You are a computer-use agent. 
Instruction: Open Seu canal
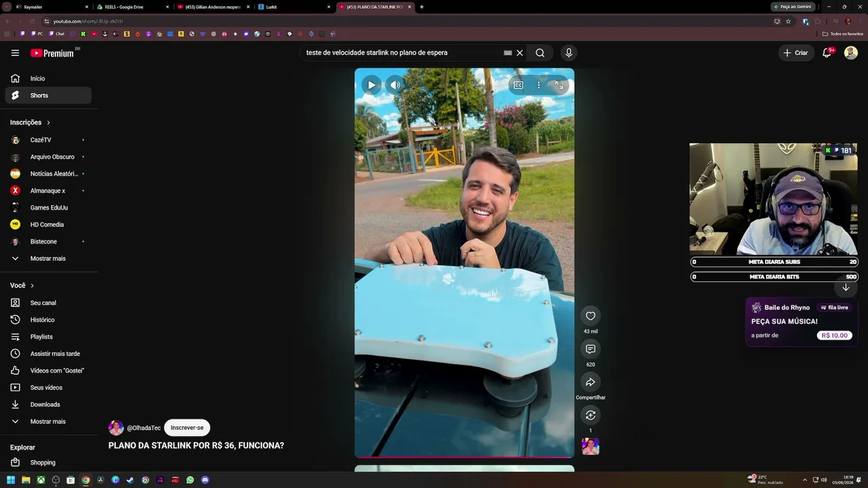click(x=48, y=303)
